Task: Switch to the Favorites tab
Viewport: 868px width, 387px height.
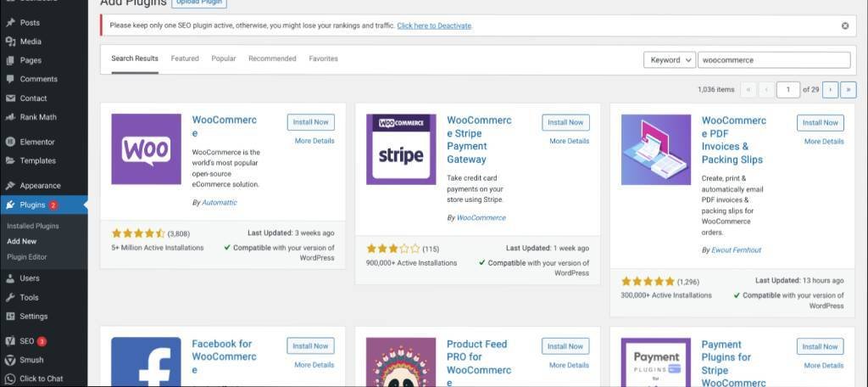Action: pyautogui.click(x=323, y=59)
